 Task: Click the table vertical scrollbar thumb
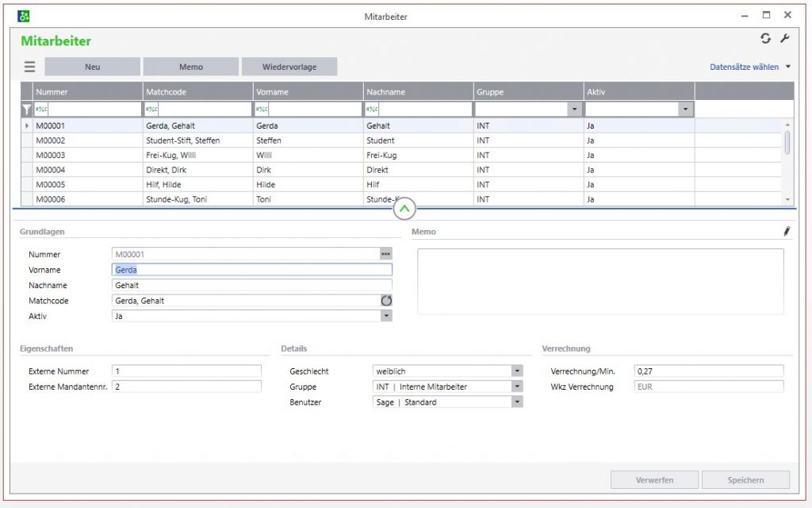pyautogui.click(x=787, y=142)
